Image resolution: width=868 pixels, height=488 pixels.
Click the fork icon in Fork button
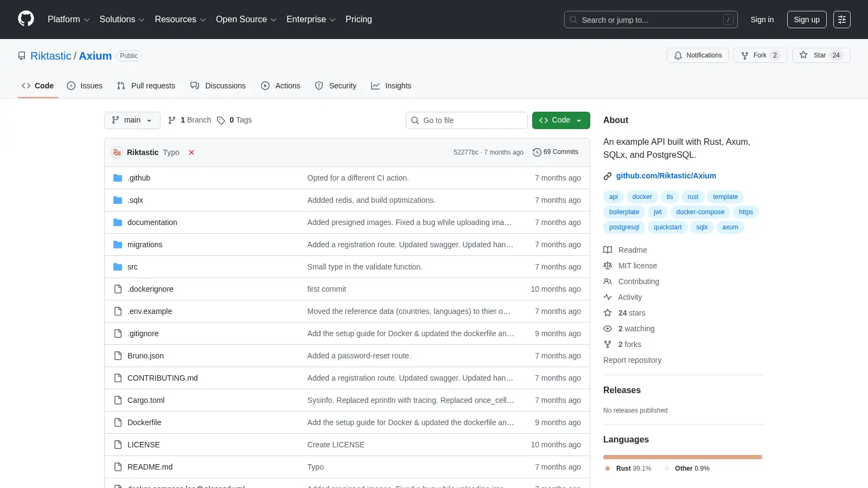pyautogui.click(x=745, y=55)
